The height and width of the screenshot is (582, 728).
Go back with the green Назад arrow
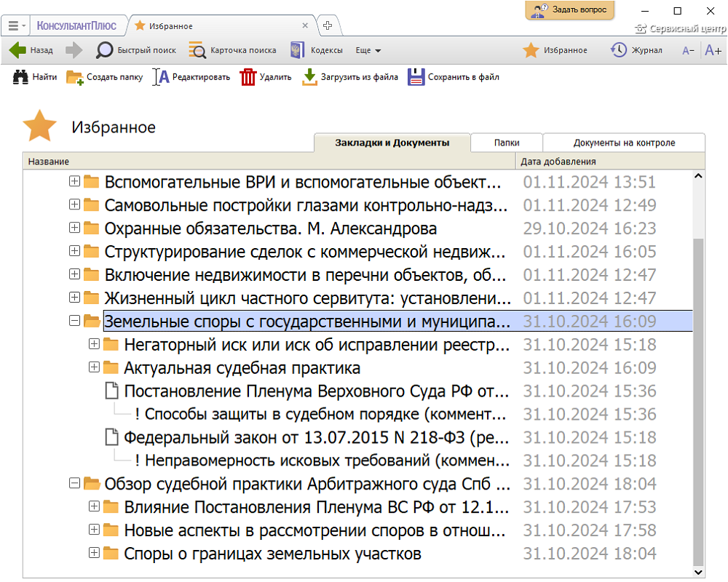18,50
